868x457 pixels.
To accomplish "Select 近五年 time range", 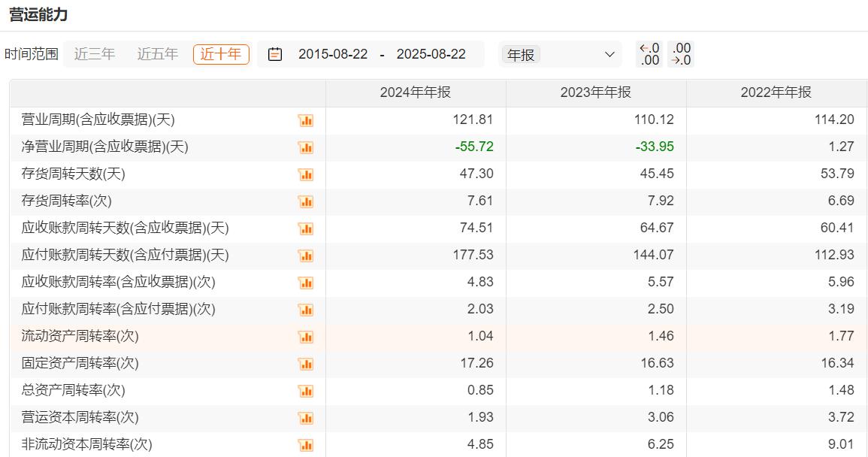I will [x=158, y=54].
